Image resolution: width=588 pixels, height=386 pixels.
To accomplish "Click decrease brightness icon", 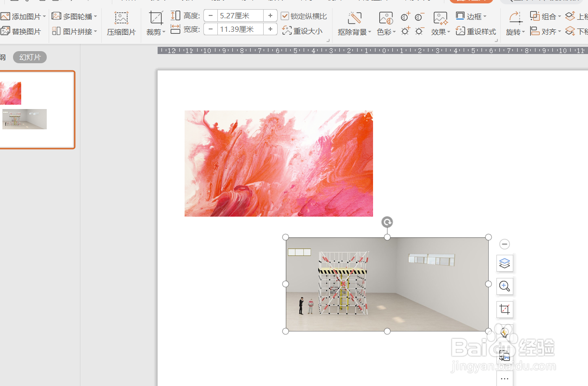I will click(x=419, y=31).
